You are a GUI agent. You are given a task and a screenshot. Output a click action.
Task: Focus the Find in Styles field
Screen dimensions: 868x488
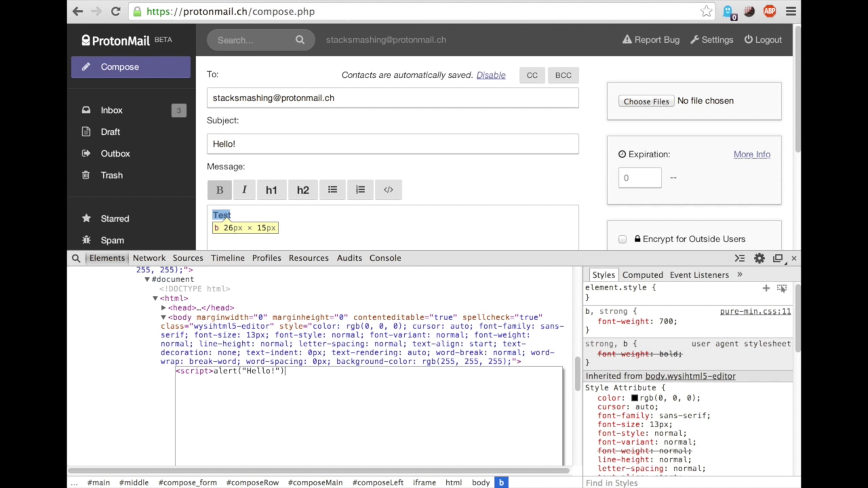pyautogui.click(x=687, y=483)
